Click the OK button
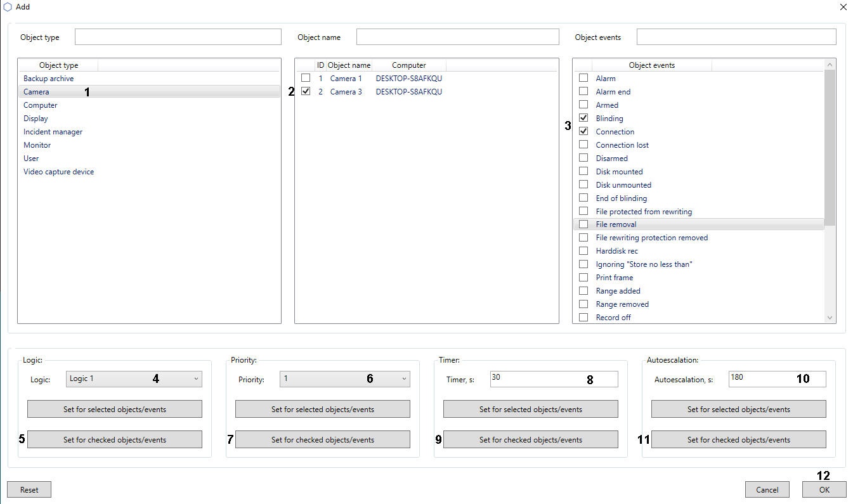The width and height of the screenshot is (853, 504). pos(824,489)
